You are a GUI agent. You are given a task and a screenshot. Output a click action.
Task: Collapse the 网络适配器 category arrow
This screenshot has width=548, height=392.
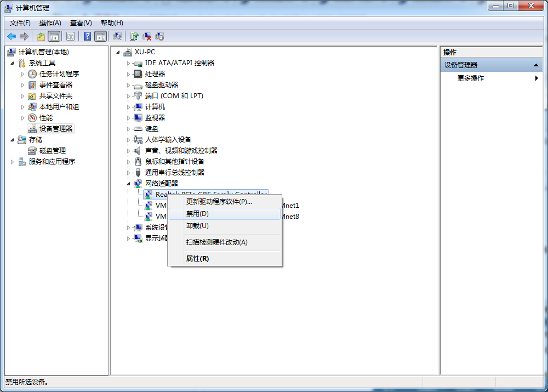pos(128,184)
